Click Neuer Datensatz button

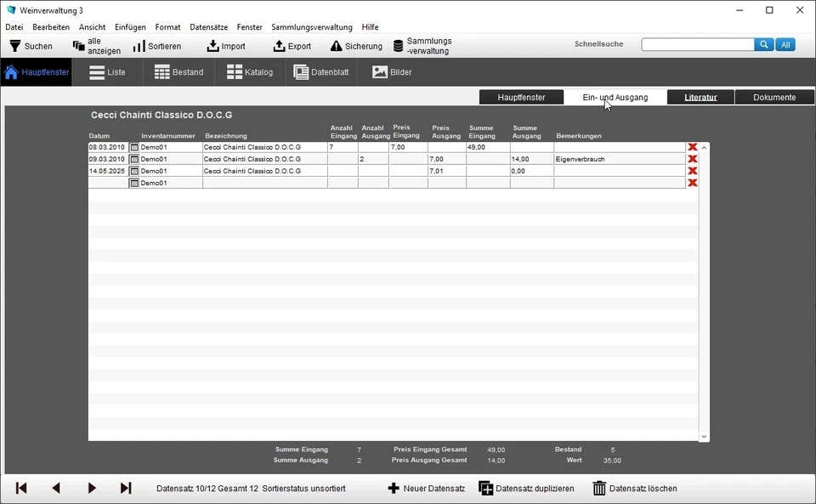point(427,489)
